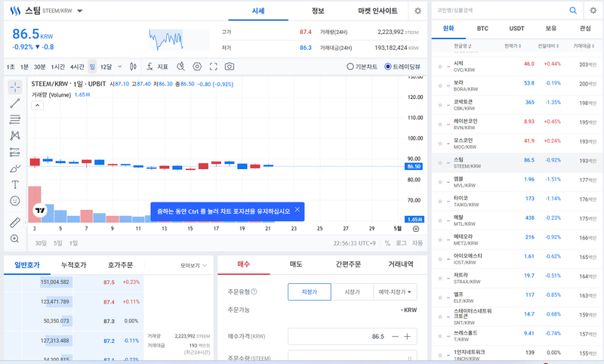Choose the 시장가 market order button
Image resolution: width=604 pixels, height=364 pixels.
pyautogui.click(x=352, y=292)
